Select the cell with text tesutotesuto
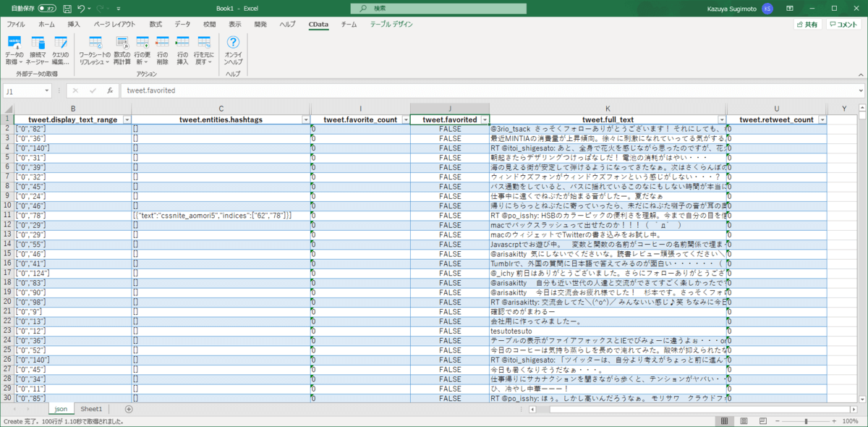Screen dimensions: 868x427 tap(608, 331)
